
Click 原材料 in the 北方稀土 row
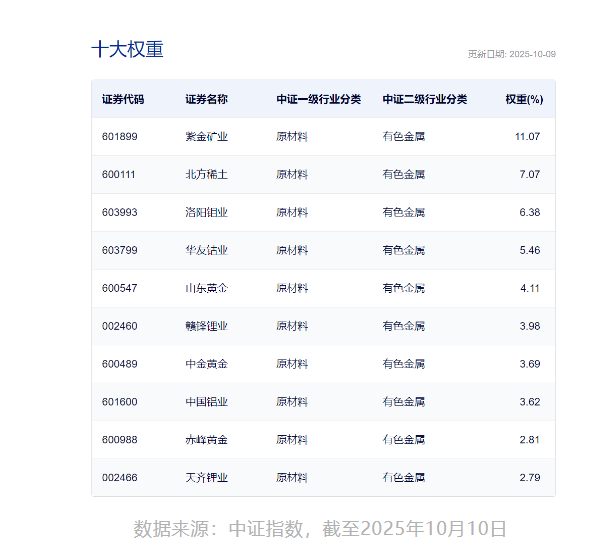[292, 175]
